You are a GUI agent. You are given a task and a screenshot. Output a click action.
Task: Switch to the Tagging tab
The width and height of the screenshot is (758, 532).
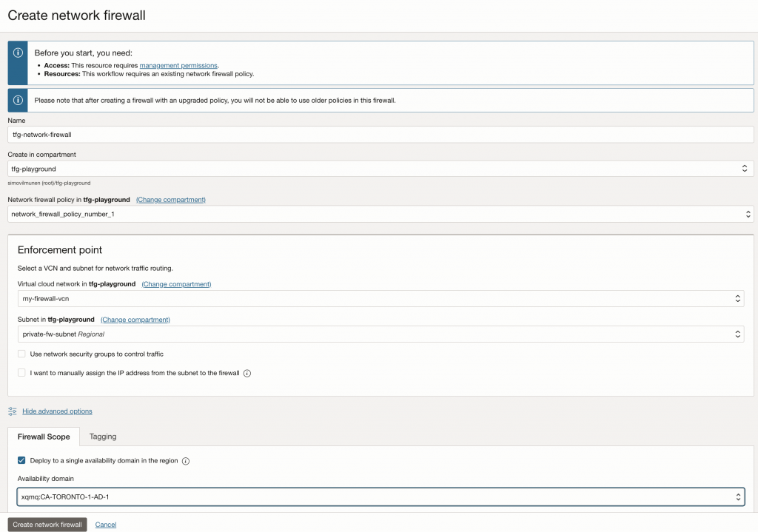tap(103, 437)
